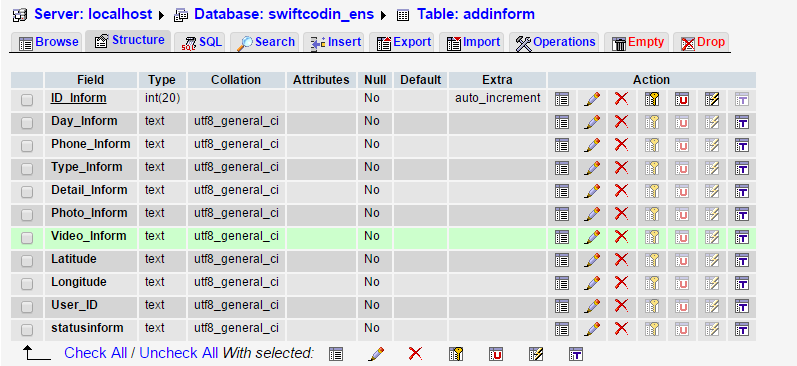Tick the statusinform checkbox
The height and width of the screenshot is (366, 797).
point(27,330)
